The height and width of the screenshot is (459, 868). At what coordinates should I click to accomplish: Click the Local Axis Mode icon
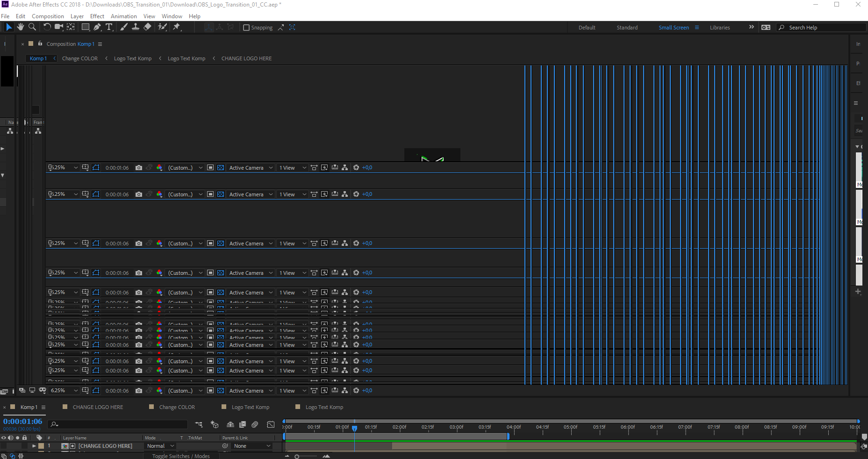click(209, 27)
